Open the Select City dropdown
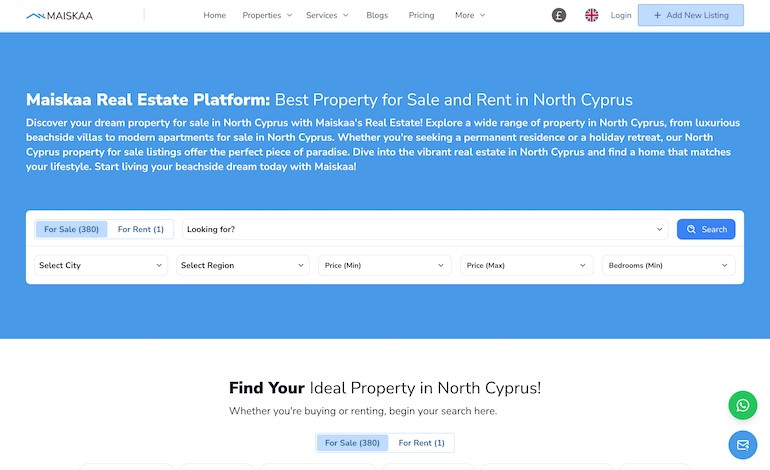This screenshot has height=470, width=770. (101, 265)
